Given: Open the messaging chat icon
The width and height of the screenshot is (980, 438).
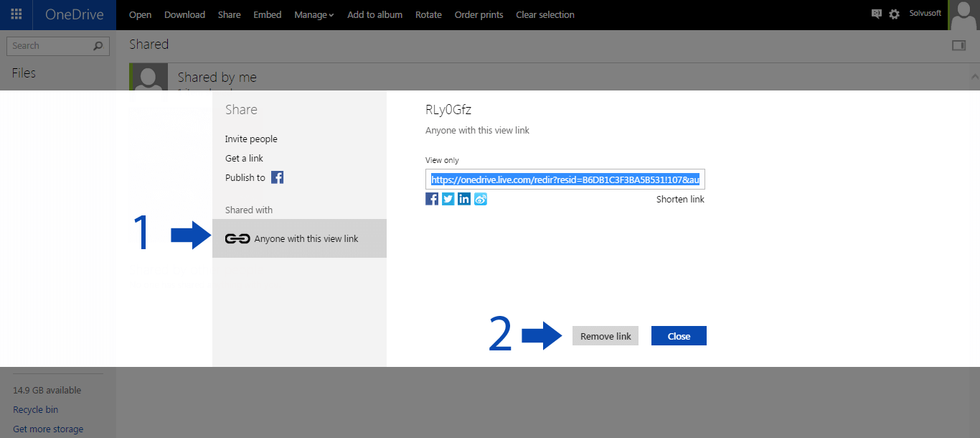Looking at the screenshot, I should pyautogui.click(x=876, y=14).
